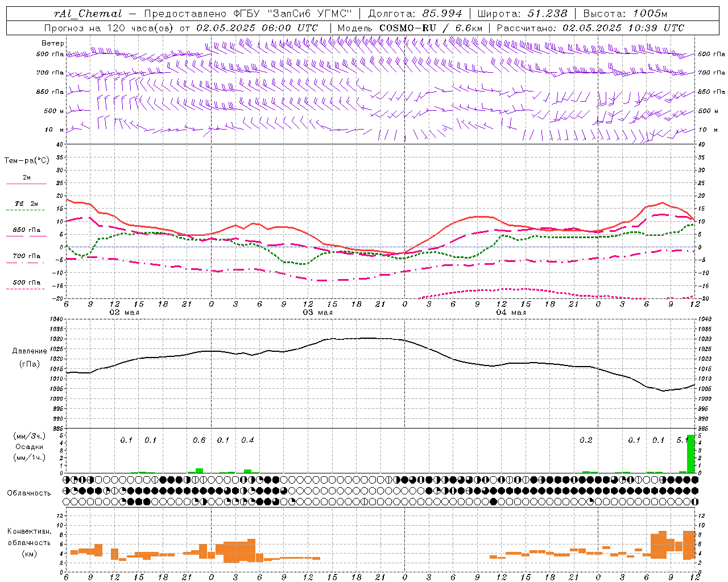Select the 04 мая date label
The image size is (728, 582).
(x=511, y=313)
